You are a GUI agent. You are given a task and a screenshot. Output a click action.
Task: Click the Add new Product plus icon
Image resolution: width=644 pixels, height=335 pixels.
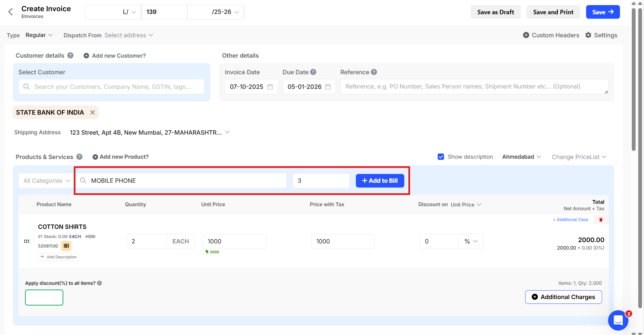click(x=95, y=157)
